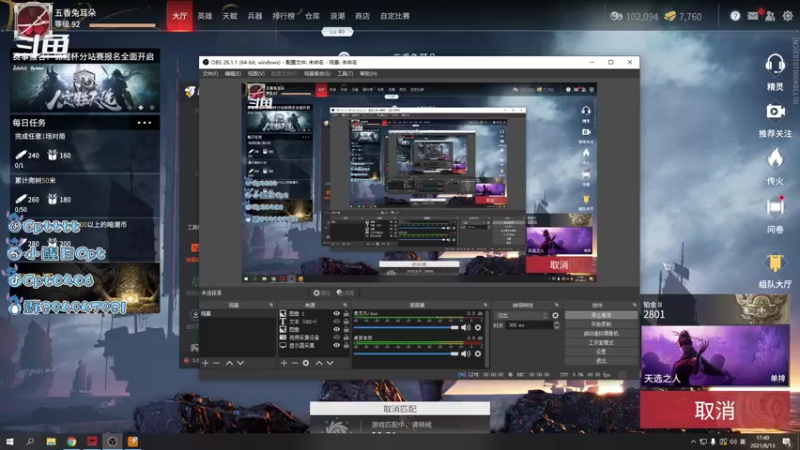800x450 pixels.
Task: Pop out the 混音器 dock panel
Action: pos(485,305)
